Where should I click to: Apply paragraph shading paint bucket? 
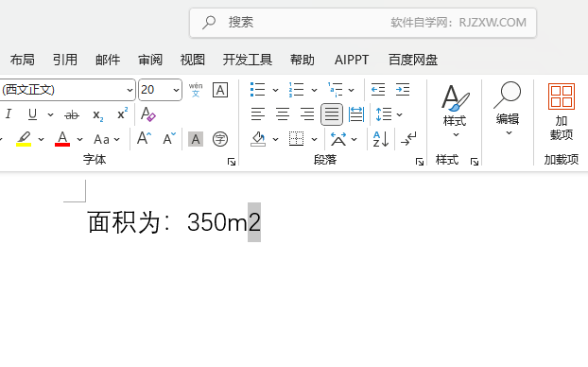click(258, 139)
